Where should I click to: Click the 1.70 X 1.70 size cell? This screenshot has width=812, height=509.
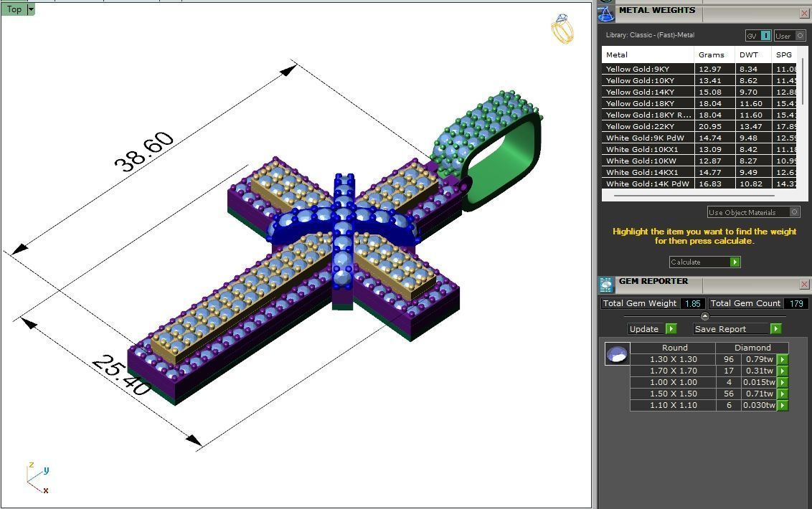click(x=674, y=371)
